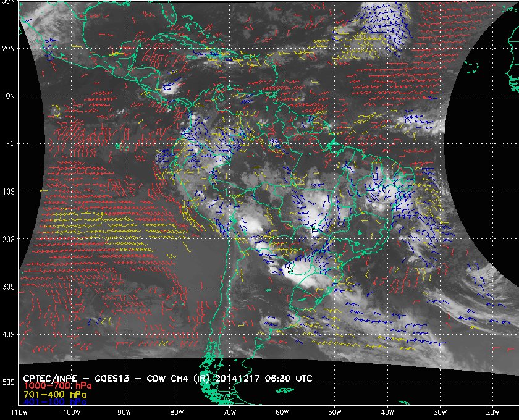This screenshot has width=519, height=420.
Task: Select the EQ latitude label
Action: (11, 144)
